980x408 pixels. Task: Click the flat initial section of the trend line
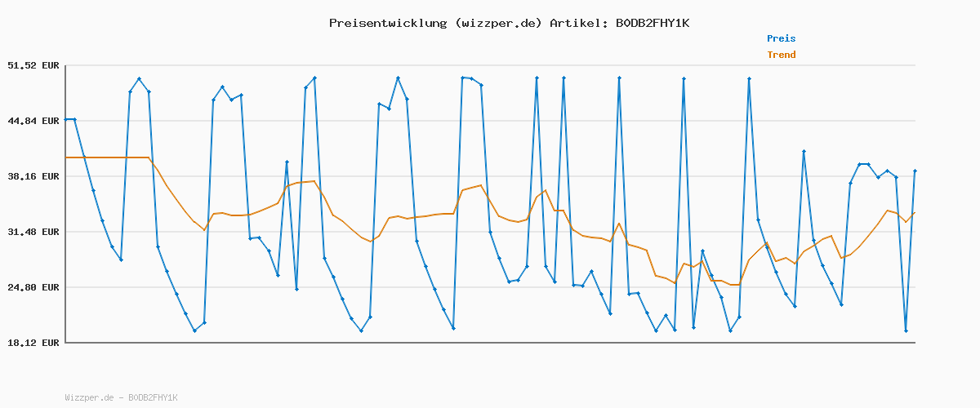coord(106,157)
